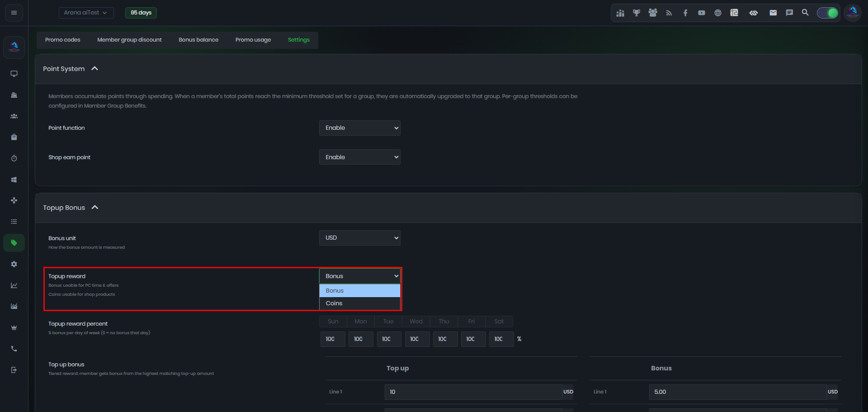Viewport: 868px width, 412px height.
Task: Click the "Wed" day column header
Action: point(416,322)
